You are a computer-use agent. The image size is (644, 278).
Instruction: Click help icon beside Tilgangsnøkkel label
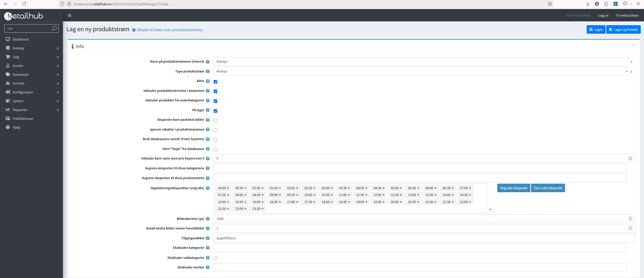point(208,238)
